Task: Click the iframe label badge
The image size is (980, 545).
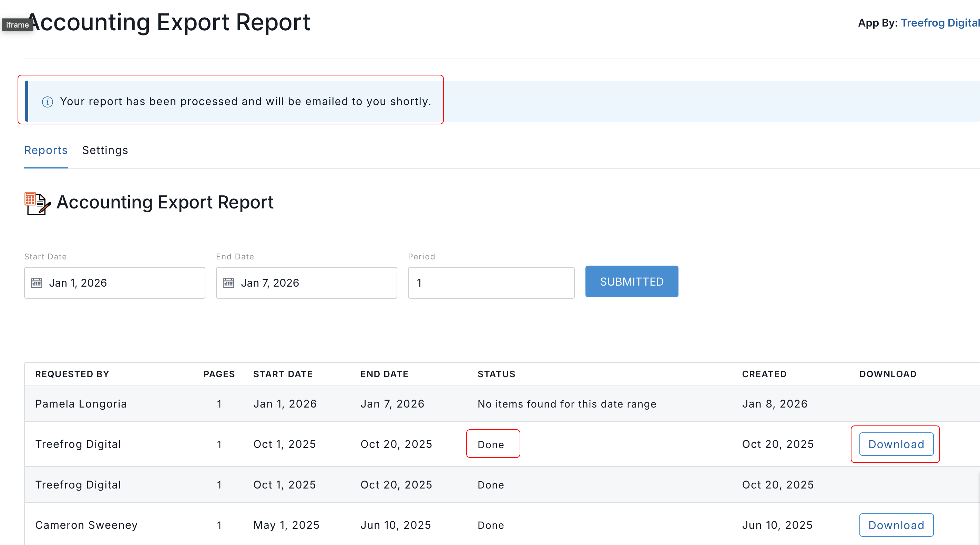Action: click(17, 25)
